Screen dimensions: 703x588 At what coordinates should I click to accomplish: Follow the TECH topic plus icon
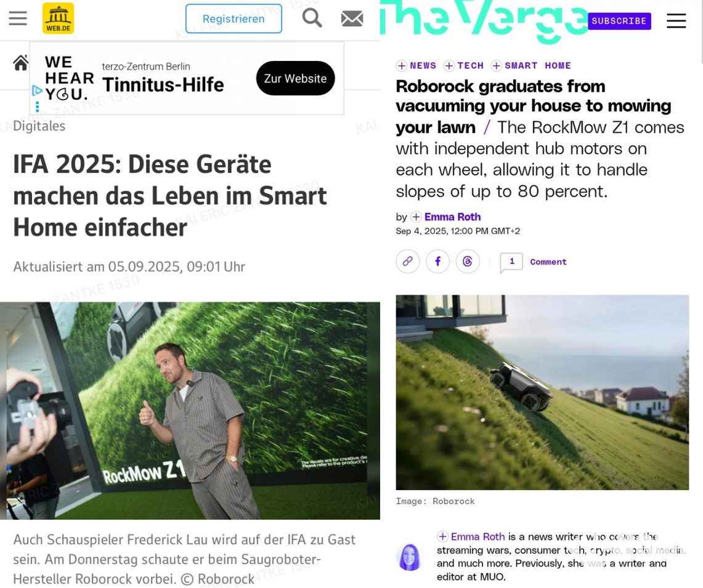(449, 66)
